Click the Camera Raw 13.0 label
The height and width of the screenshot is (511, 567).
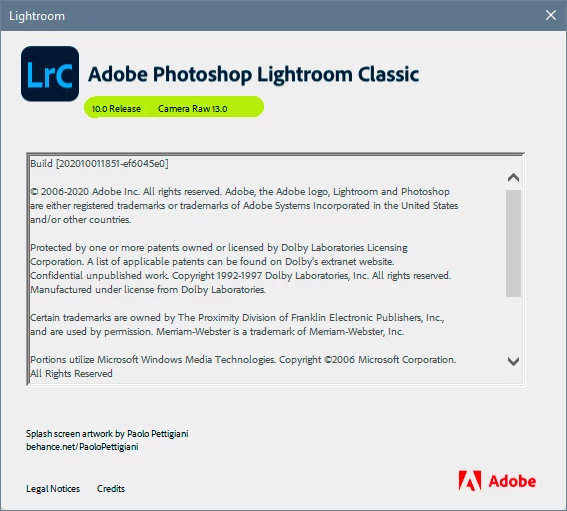pyautogui.click(x=192, y=108)
